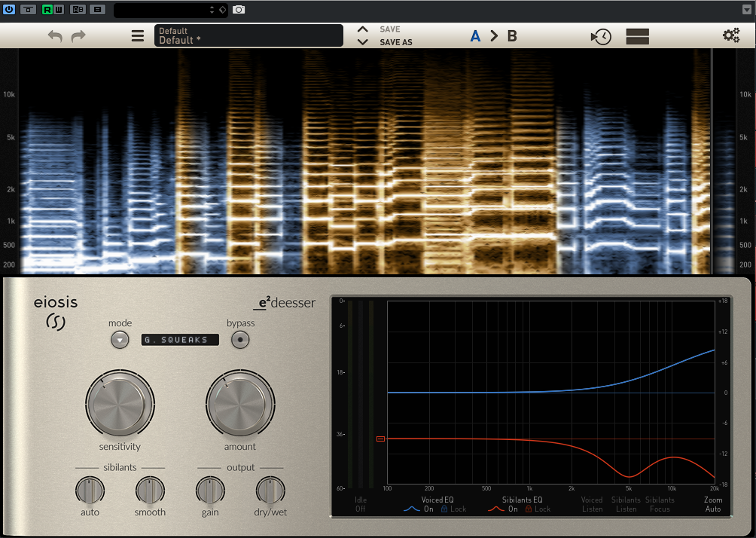Click the sibilants smooth knob
The image size is (756, 538).
[150, 491]
